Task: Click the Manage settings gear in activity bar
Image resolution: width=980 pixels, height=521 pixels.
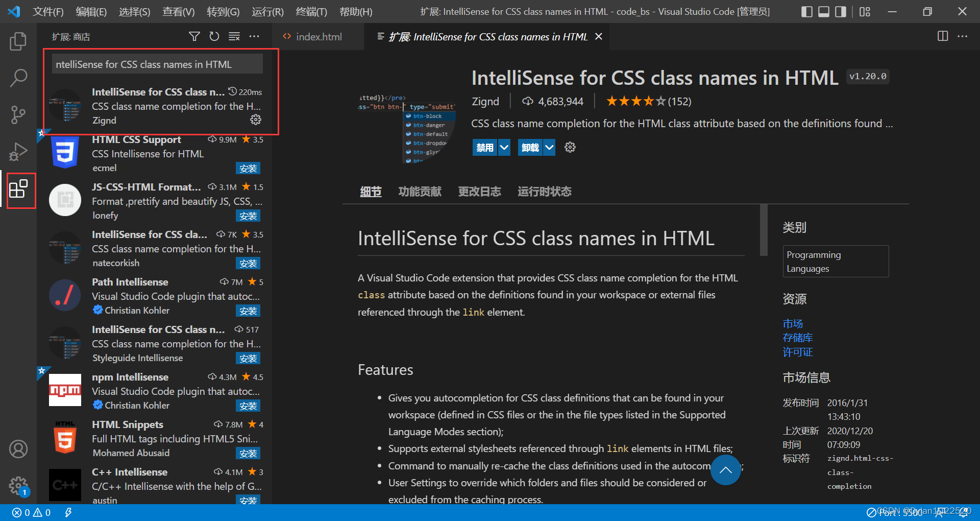Action: 19,486
